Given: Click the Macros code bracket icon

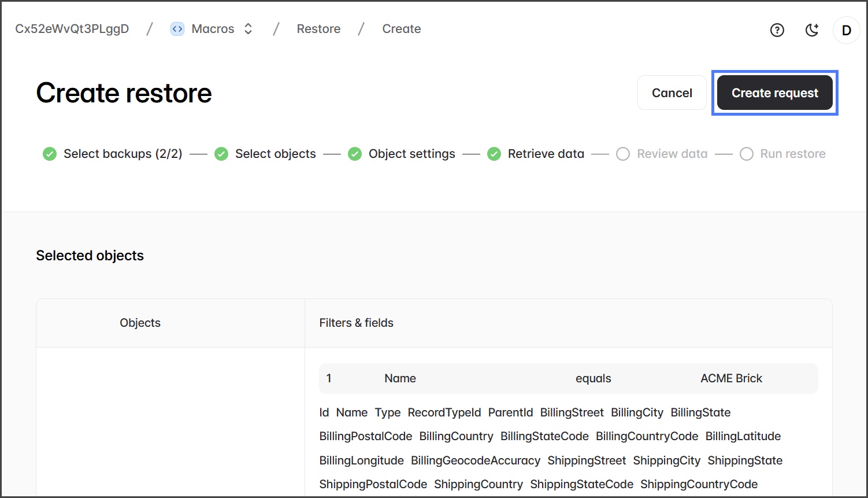Looking at the screenshot, I should point(177,29).
